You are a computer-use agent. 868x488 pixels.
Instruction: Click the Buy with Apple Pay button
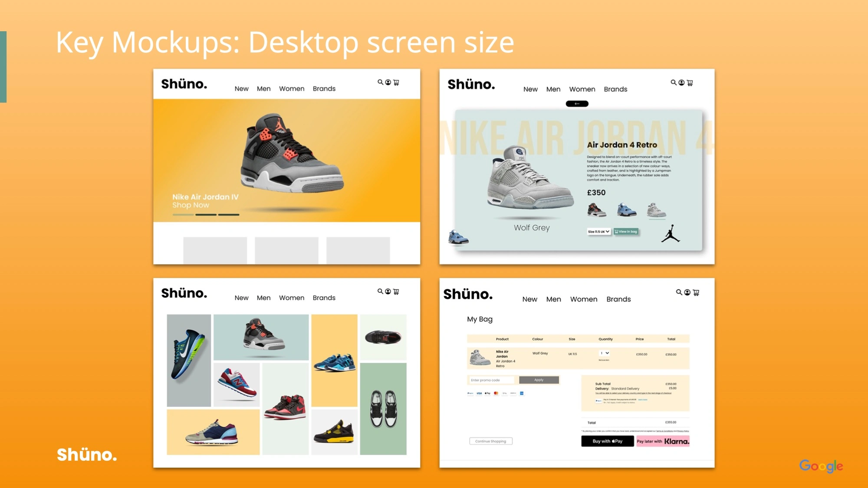click(607, 441)
